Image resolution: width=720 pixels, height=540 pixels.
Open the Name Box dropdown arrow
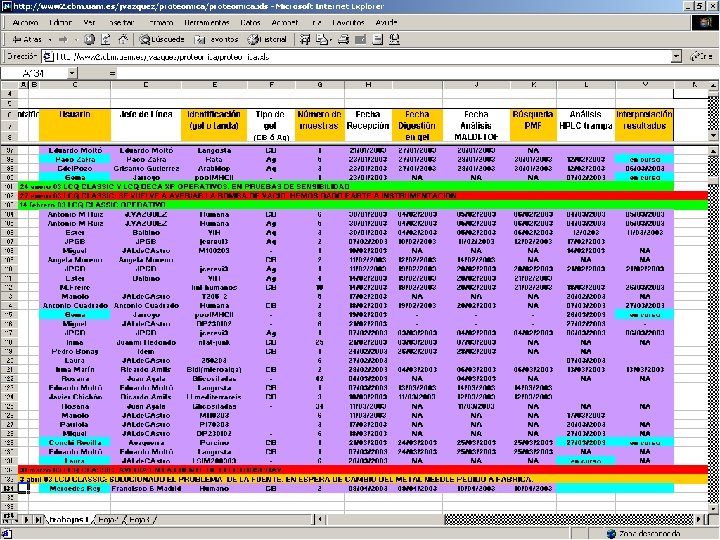(x=71, y=73)
